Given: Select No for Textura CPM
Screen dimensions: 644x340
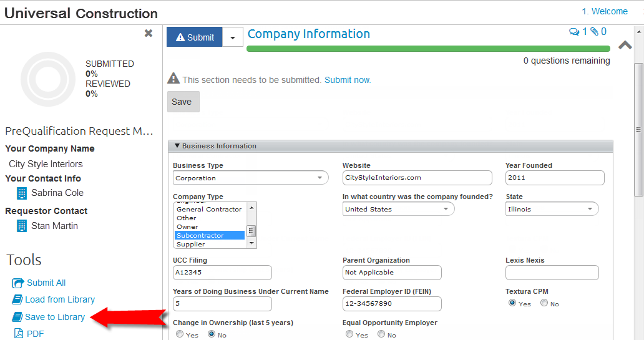Looking at the screenshot, I should (x=544, y=303).
